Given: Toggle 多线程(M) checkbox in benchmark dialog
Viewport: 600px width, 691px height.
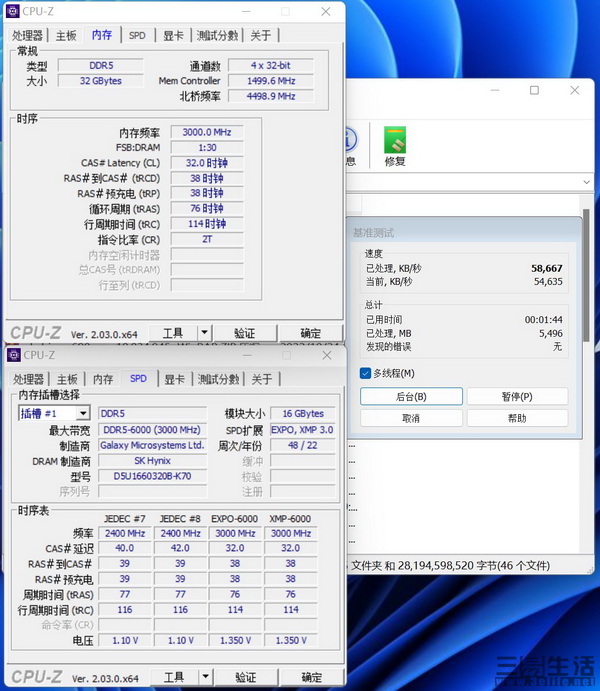Looking at the screenshot, I should [365, 373].
